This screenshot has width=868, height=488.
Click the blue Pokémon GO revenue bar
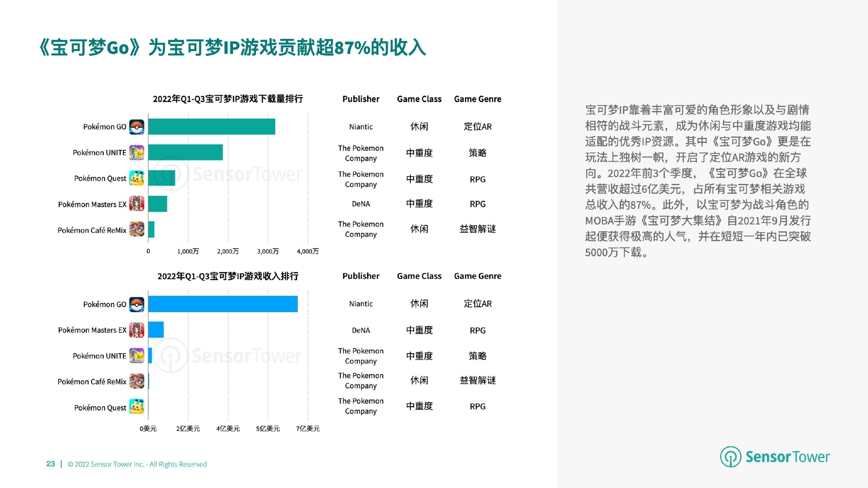223,304
